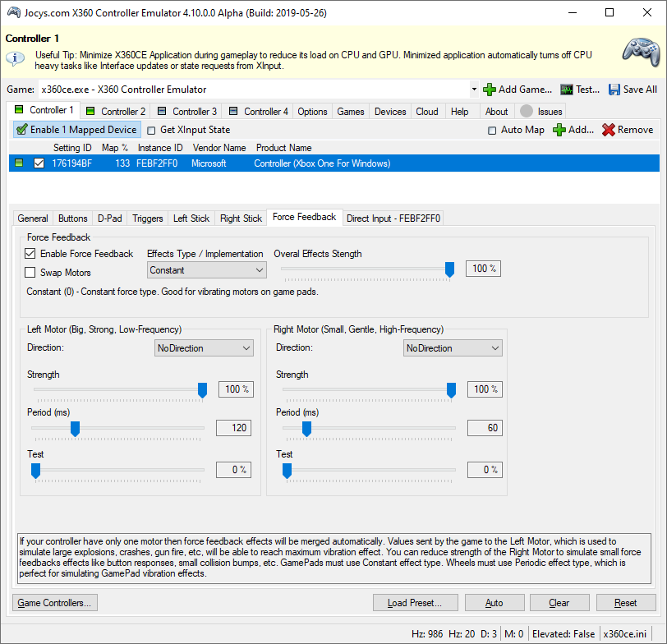
Task: Click the Save All floppy disk icon
Action: point(614,90)
